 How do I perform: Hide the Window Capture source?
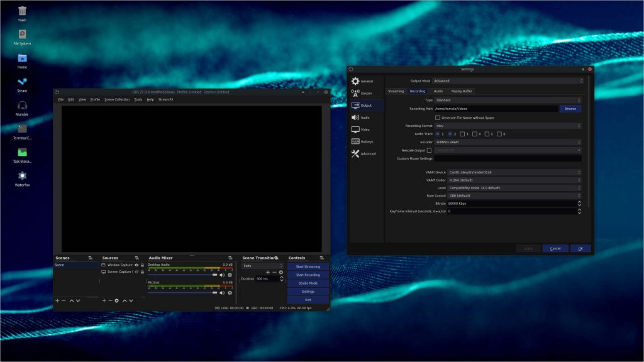tap(136, 265)
